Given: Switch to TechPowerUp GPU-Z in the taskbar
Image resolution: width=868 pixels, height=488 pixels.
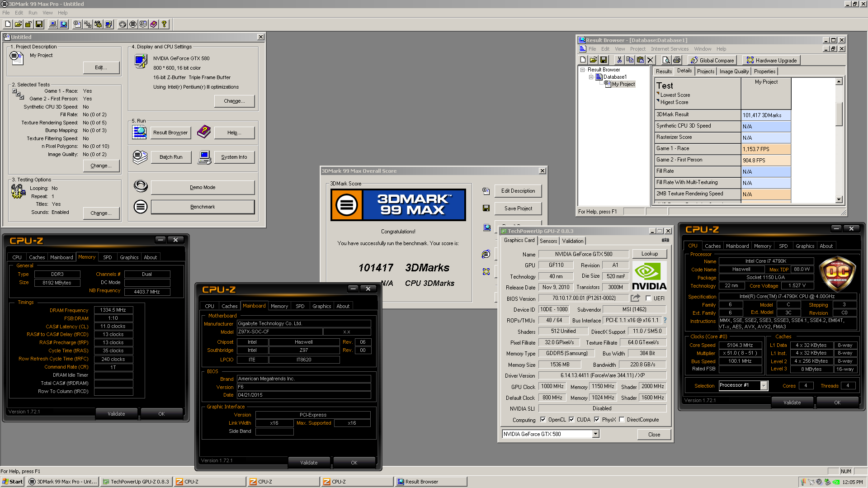Looking at the screenshot, I should (136, 482).
